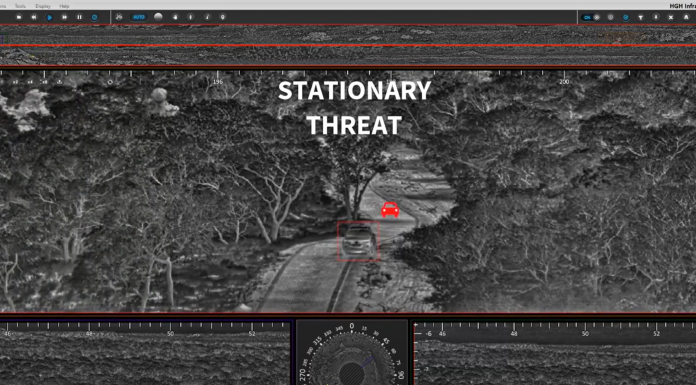Click the pencil edit icon
This screenshot has height=385, width=696.
coord(207,17)
